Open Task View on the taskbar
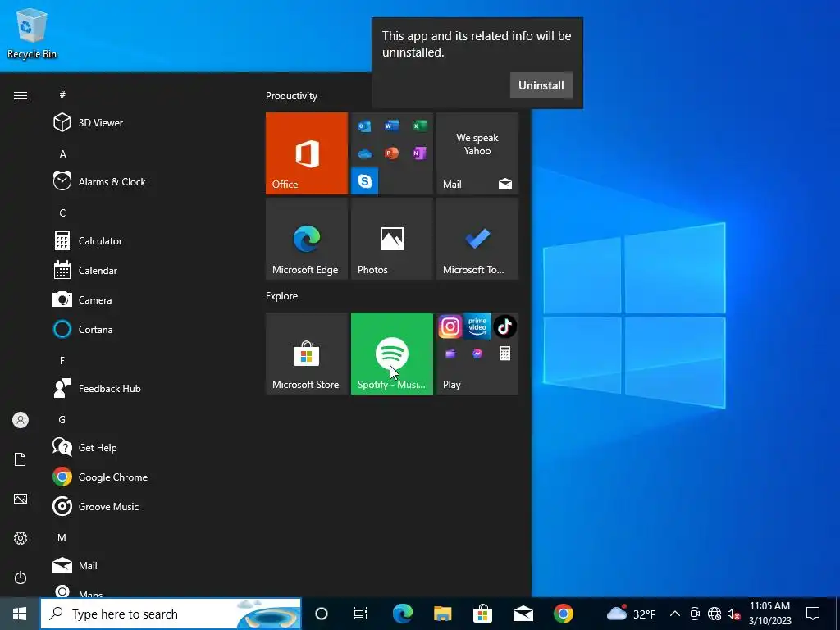The height and width of the screenshot is (630, 840). [361, 614]
